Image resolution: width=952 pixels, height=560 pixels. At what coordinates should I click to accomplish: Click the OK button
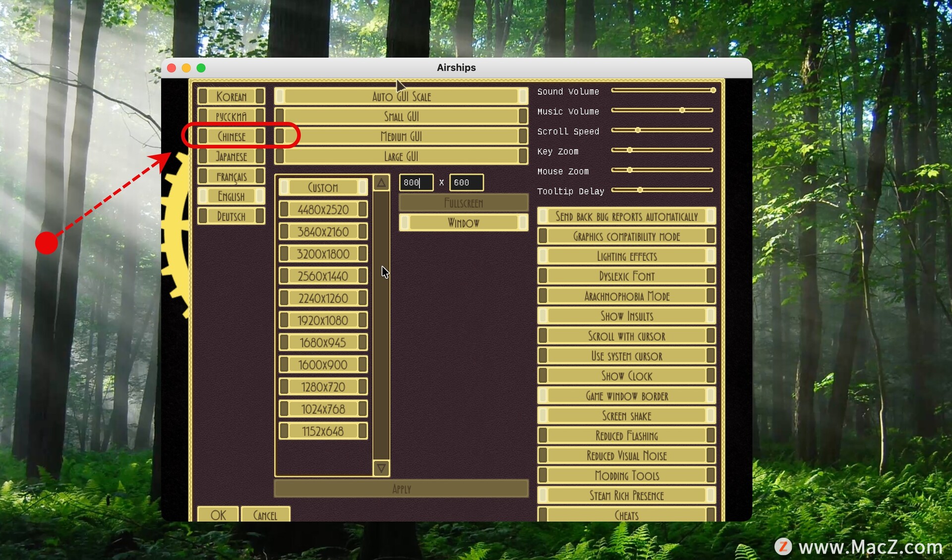[218, 515]
